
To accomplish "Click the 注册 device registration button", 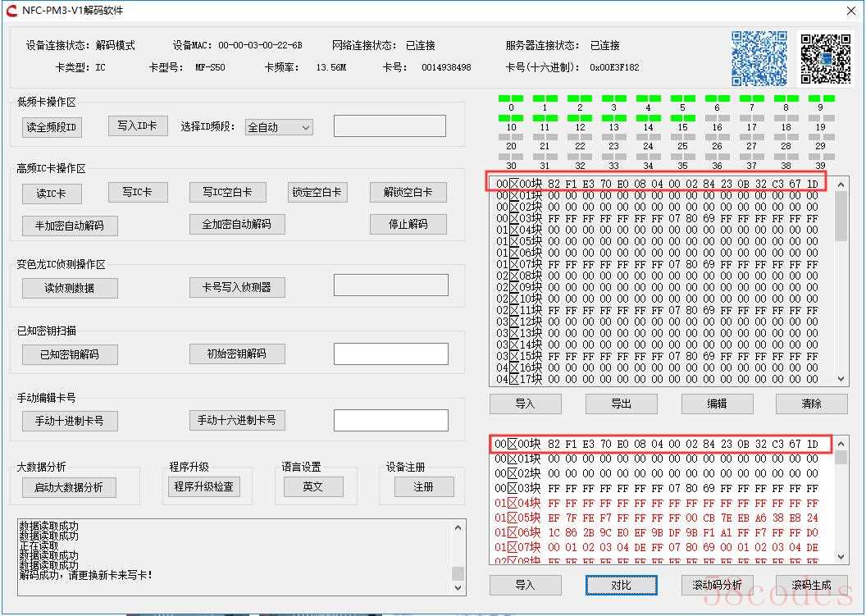I will (424, 486).
